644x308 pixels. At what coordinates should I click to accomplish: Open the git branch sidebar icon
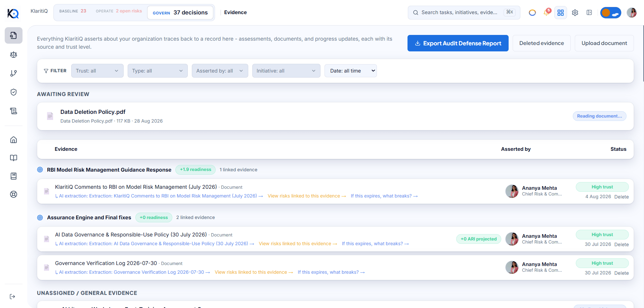click(13, 73)
